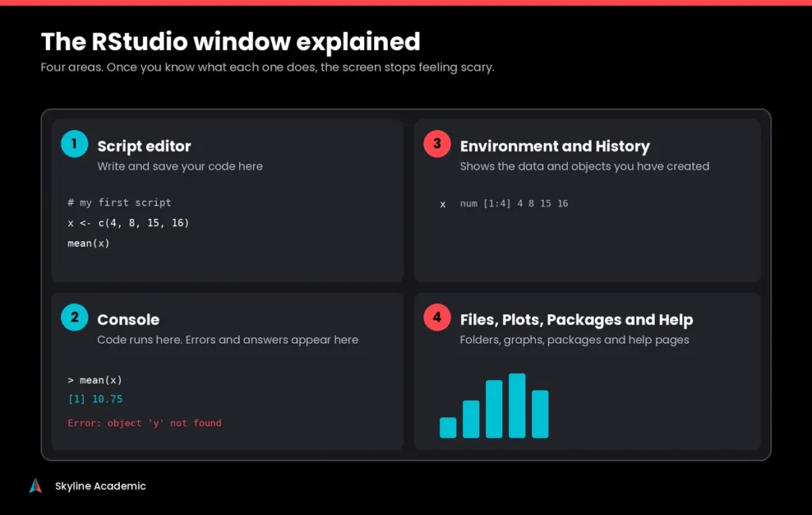Click the red number 4 badge

point(437,317)
